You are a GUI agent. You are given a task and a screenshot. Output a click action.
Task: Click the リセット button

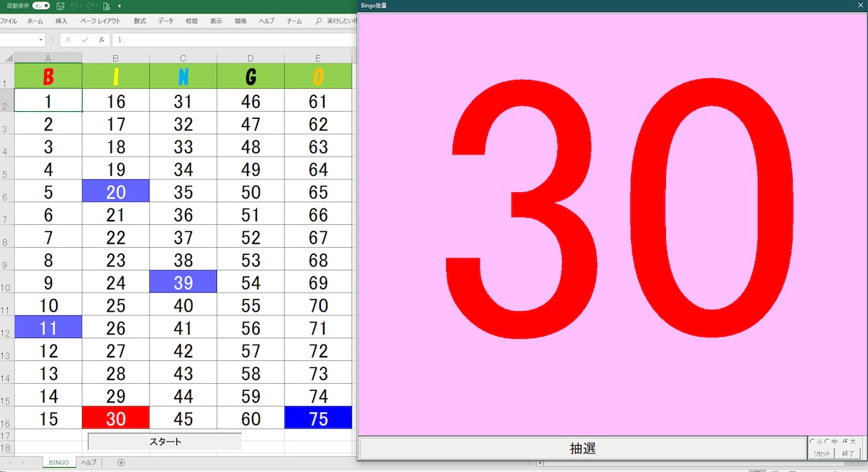click(x=822, y=453)
